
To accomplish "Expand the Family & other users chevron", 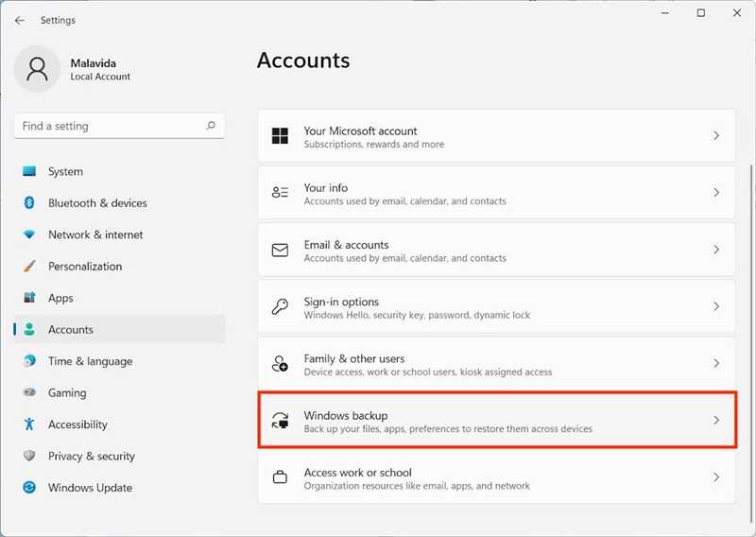I will (x=716, y=363).
